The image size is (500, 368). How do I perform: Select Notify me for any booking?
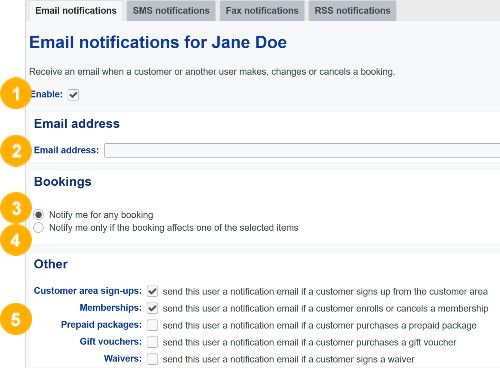click(39, 215)
